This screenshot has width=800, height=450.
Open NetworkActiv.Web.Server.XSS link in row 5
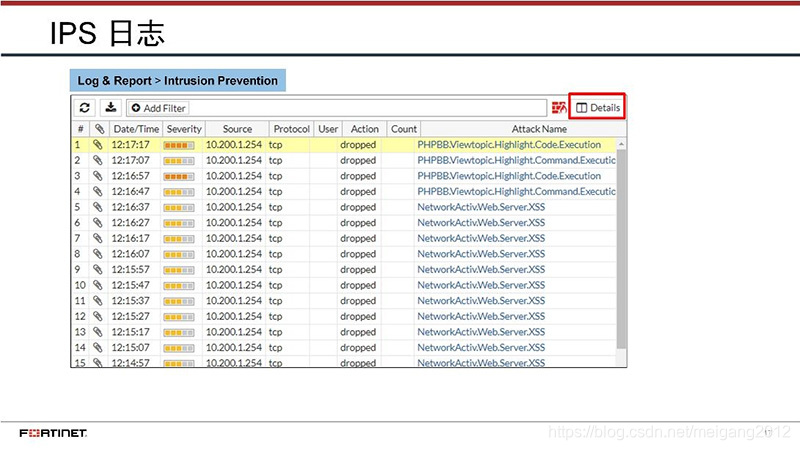[x=481, y=207]
